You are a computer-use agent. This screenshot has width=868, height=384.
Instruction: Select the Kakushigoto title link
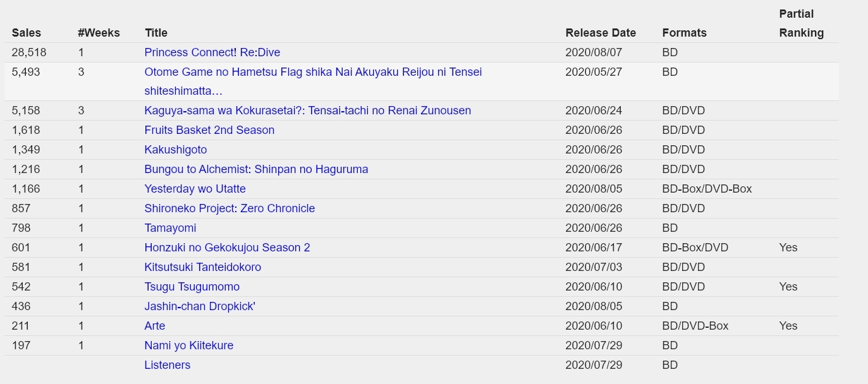(175, 150)
